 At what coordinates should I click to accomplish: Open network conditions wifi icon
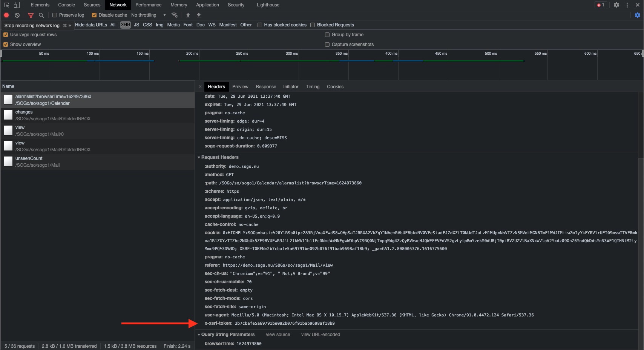(174, 15)
